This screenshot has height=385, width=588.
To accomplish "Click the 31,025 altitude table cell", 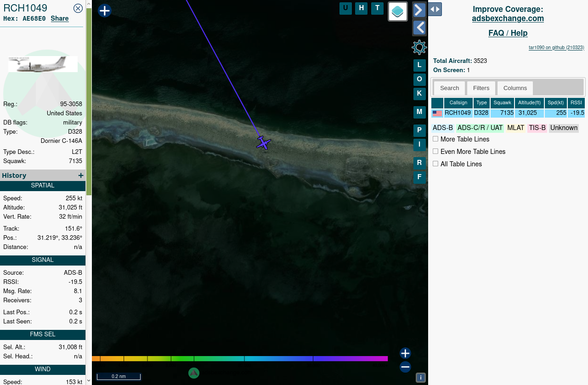I will (x=529, y=113).
